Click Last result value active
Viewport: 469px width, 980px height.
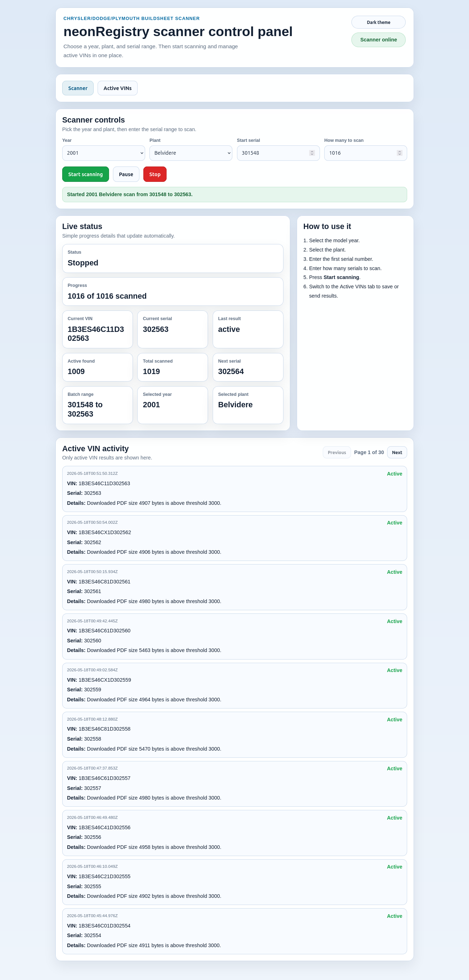(x=229, y=329)
